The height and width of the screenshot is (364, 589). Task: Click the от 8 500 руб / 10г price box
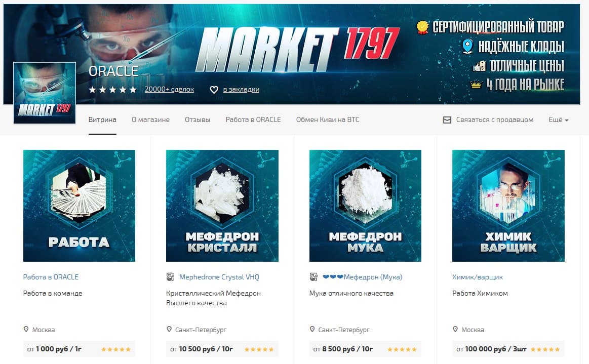click(365, 349)
